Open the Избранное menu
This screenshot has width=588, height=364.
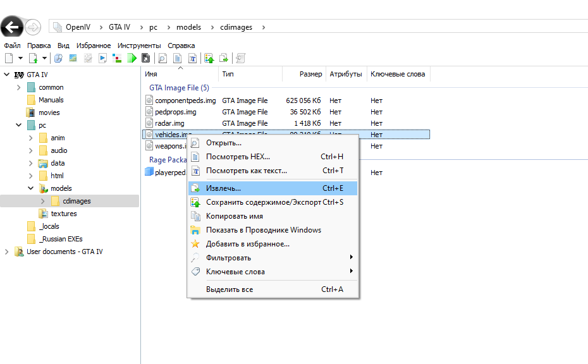coord(94,45)
